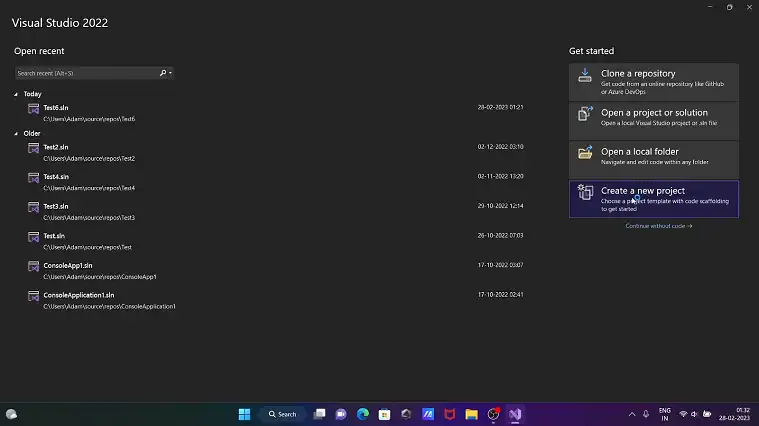Viewport: 759px width, 426px height.
Task: Open the Windows Start menu
Action: pos(244,414)
